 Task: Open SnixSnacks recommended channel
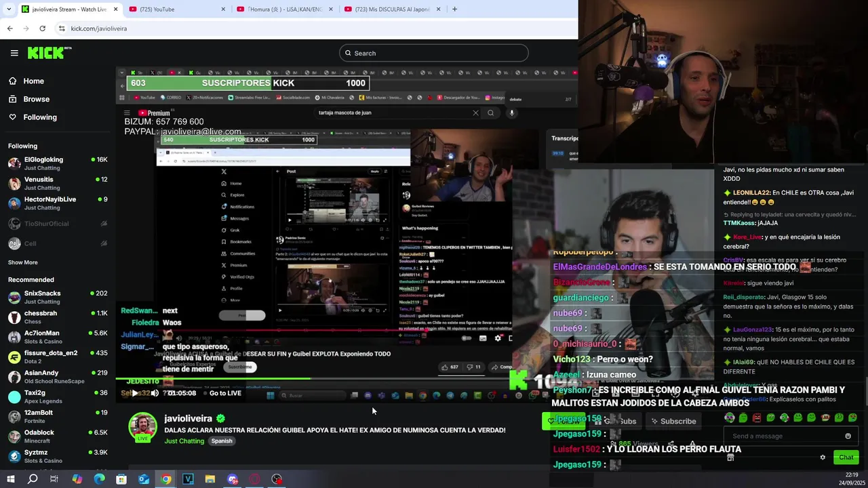(x=58, y=297)
